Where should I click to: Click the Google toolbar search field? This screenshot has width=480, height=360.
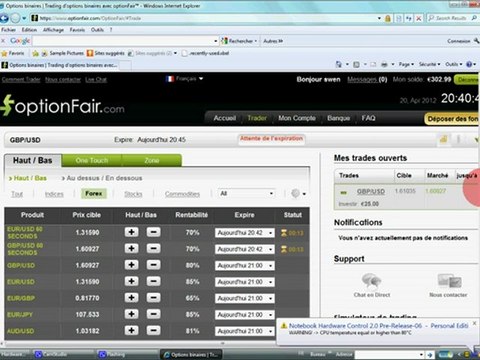tap(124, 41)
